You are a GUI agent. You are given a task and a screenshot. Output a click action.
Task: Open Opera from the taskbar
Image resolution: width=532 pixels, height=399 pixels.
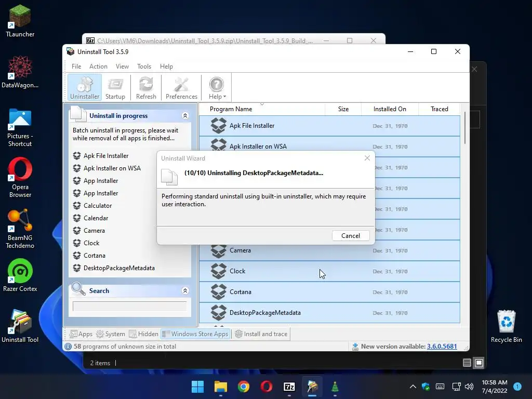pos(267,387)
